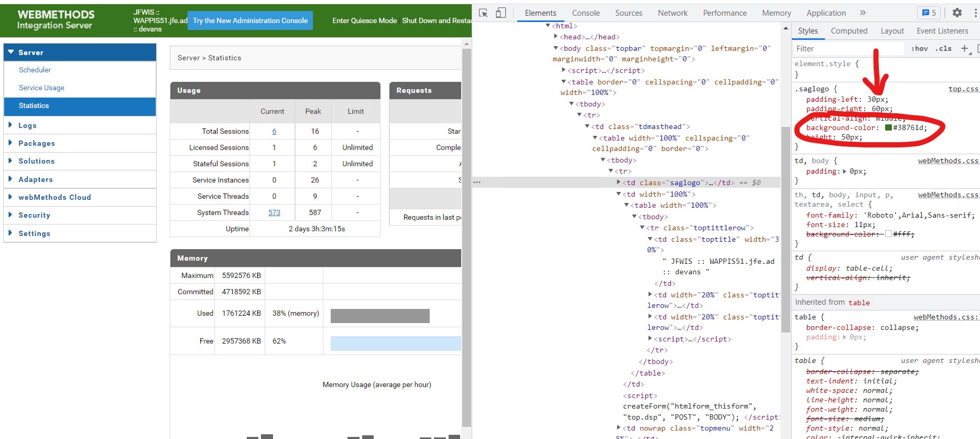Click the Filter styles input field
The height and width of the screenshot is (439, 980).
(x=848, y=48)
